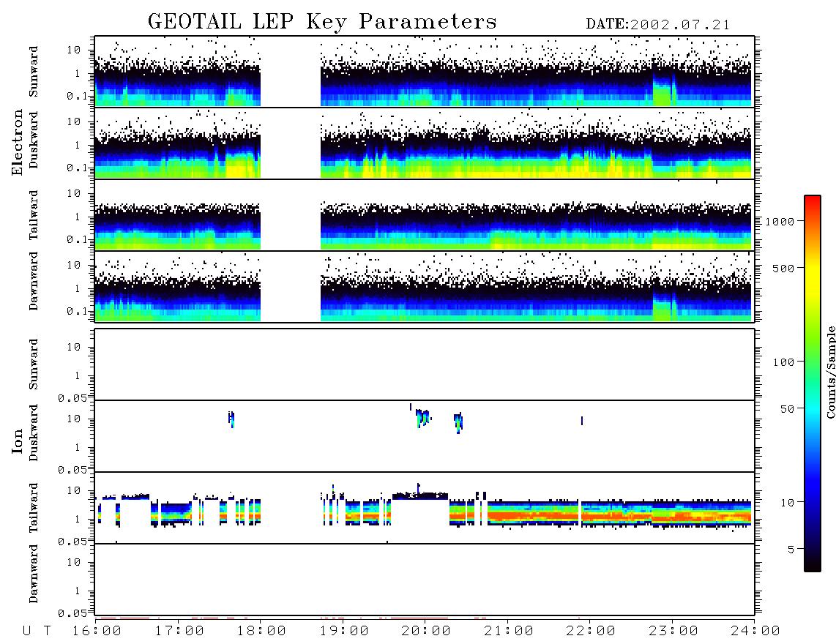Click the 23:00 time axis label
836x644 pixels.
pyautogui.click(x=673, y=632)
